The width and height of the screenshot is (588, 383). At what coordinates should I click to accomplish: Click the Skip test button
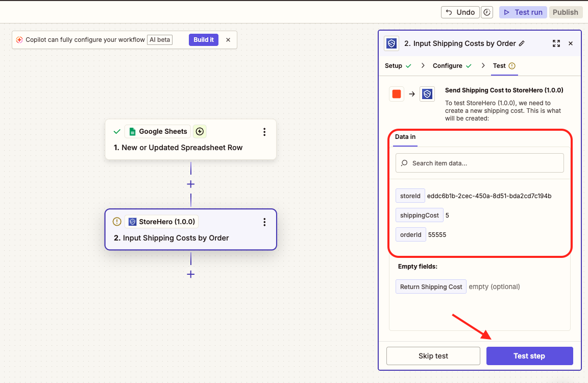coord(433,356)
